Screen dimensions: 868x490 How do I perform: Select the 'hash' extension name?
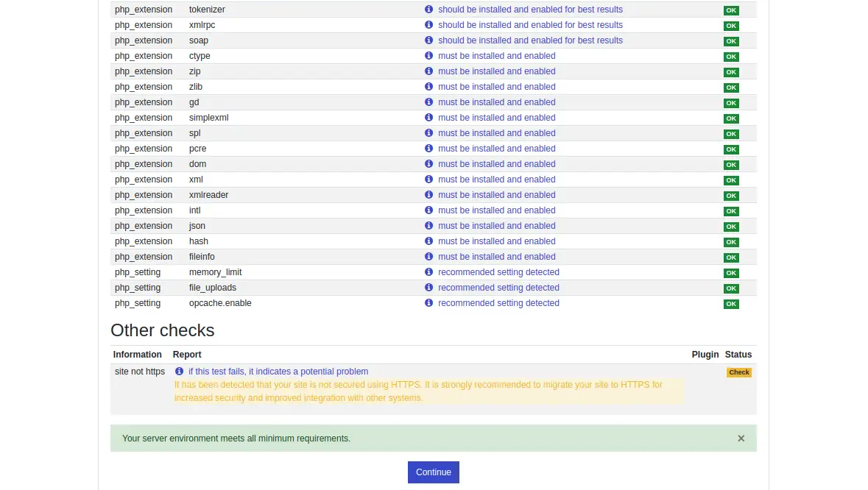pos(199,241)
